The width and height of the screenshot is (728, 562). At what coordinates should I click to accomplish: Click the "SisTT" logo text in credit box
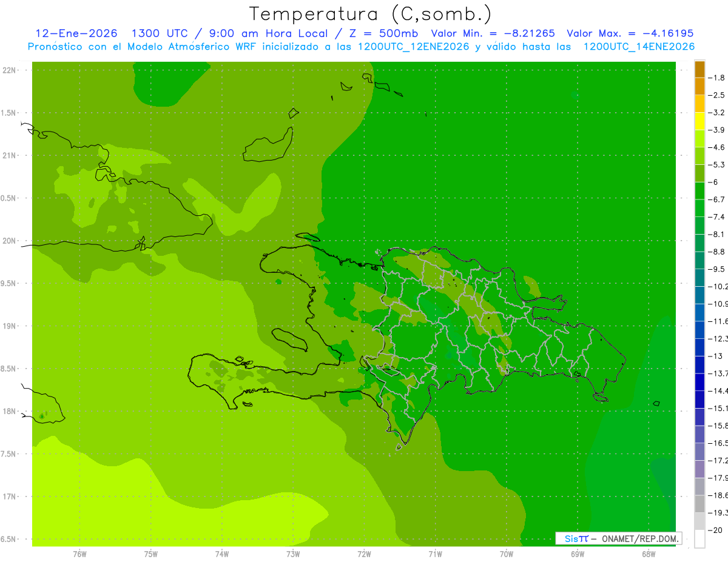pos(576,538)
